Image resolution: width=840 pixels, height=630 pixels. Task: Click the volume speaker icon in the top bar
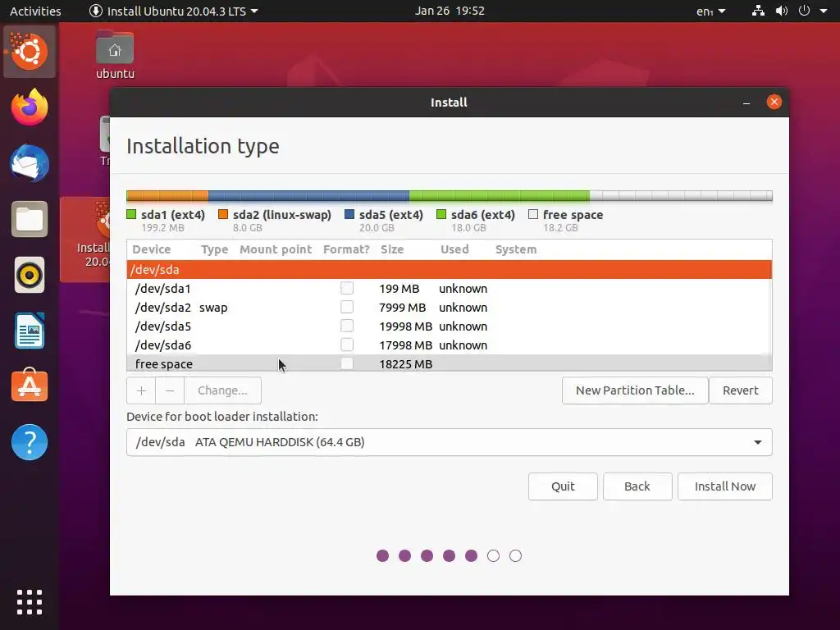coord(782,11)
